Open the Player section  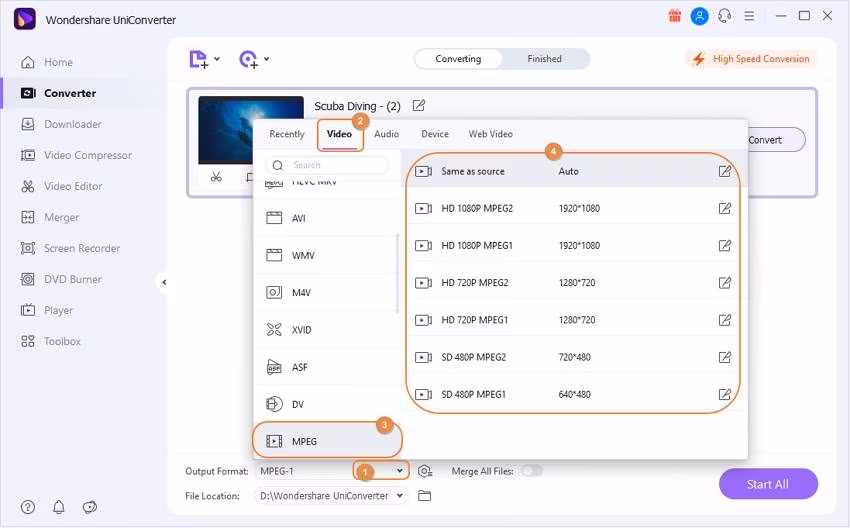(47, 310)
